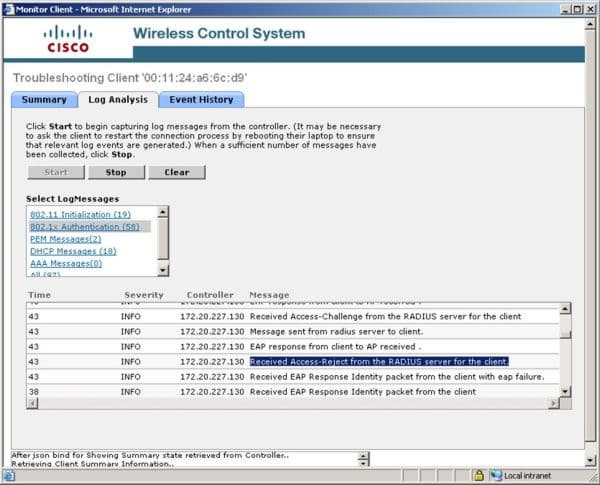
Task: Click the status bar padlock icon
Action: coord(479,475)
